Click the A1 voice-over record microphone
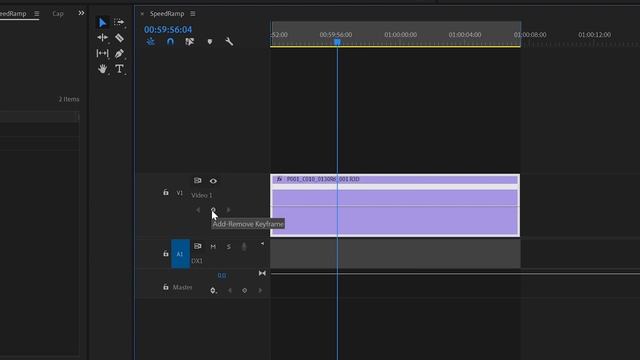The image size is (640, 360). click(244, 247)
